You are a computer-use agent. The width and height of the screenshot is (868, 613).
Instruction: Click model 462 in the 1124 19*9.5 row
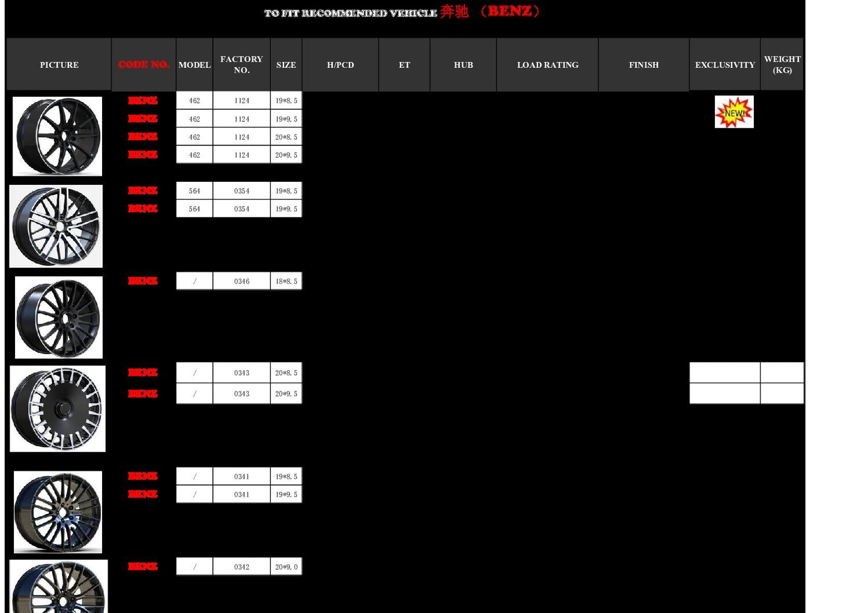pos(195,119)
